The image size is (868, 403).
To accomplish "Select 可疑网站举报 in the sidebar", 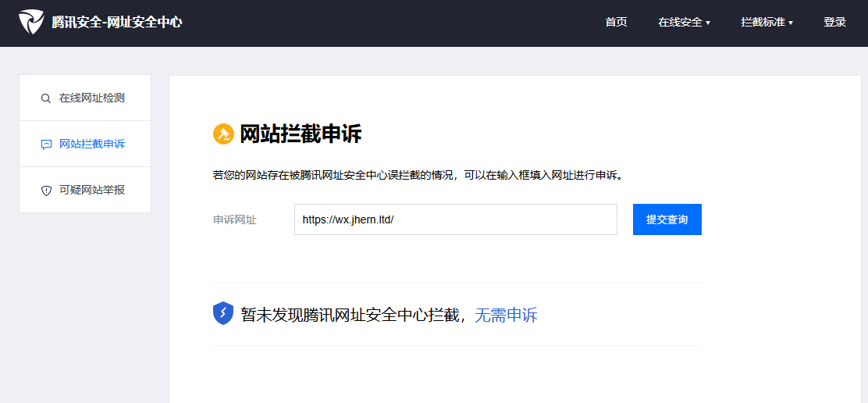I will 85,190.
